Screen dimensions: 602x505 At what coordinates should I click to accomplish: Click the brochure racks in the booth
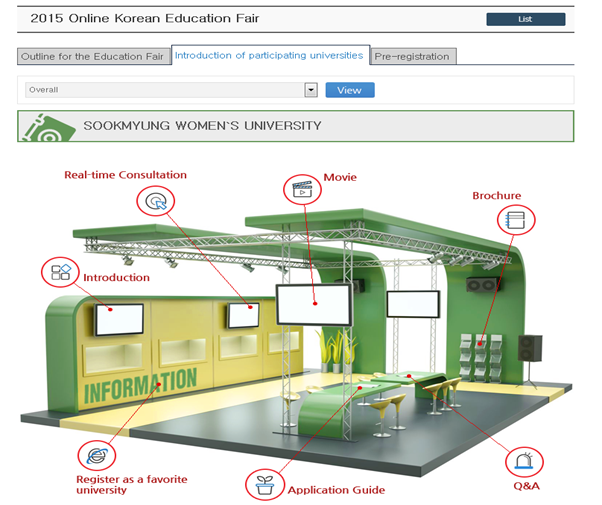481,358
